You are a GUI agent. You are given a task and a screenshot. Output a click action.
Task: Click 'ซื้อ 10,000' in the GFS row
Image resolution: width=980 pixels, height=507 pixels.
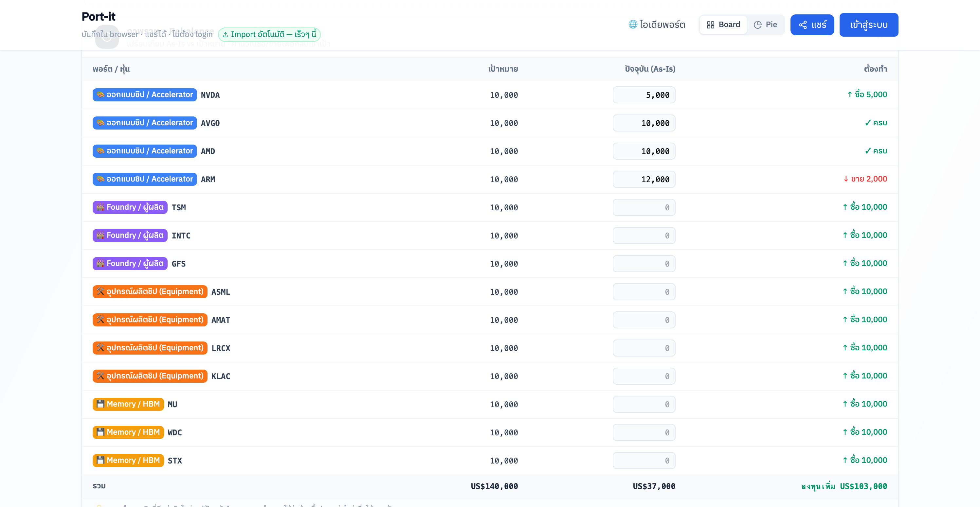[x=865, y=263]
